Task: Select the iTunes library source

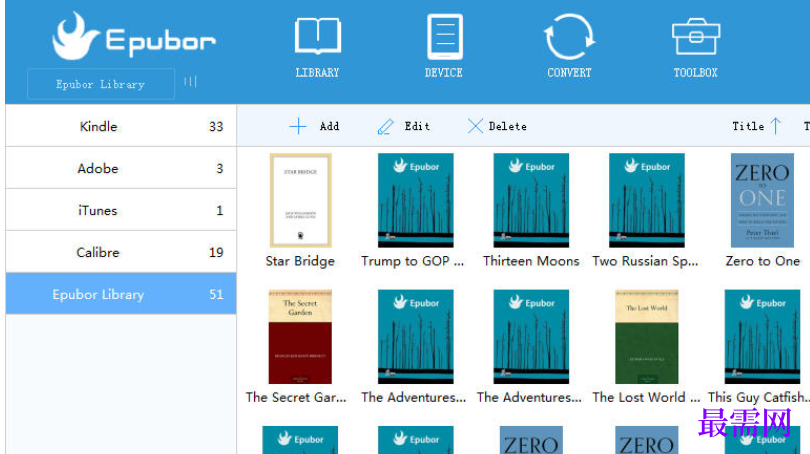Action: [x=121, y=210]
